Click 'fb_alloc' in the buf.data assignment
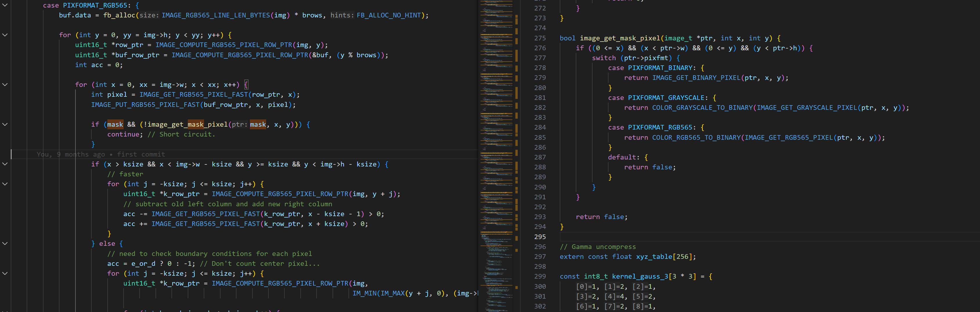The image size is (980, 312). [x=119, y=15]
